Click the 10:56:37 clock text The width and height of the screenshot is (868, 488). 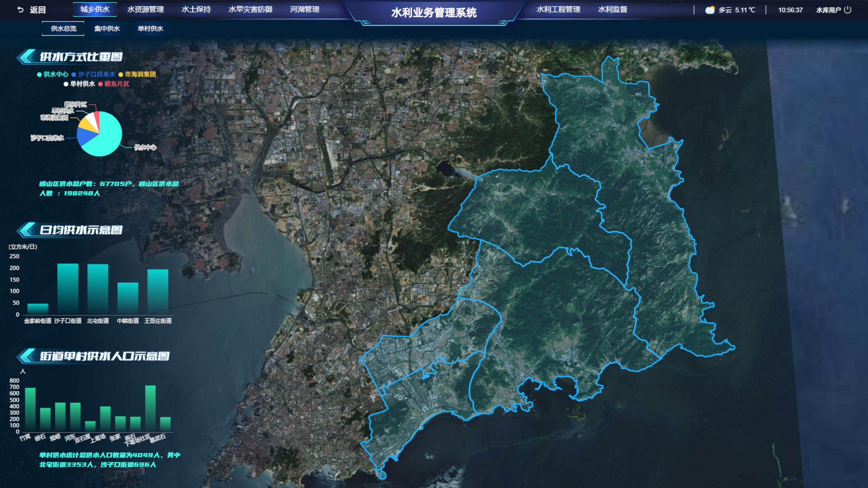[790, 10]
